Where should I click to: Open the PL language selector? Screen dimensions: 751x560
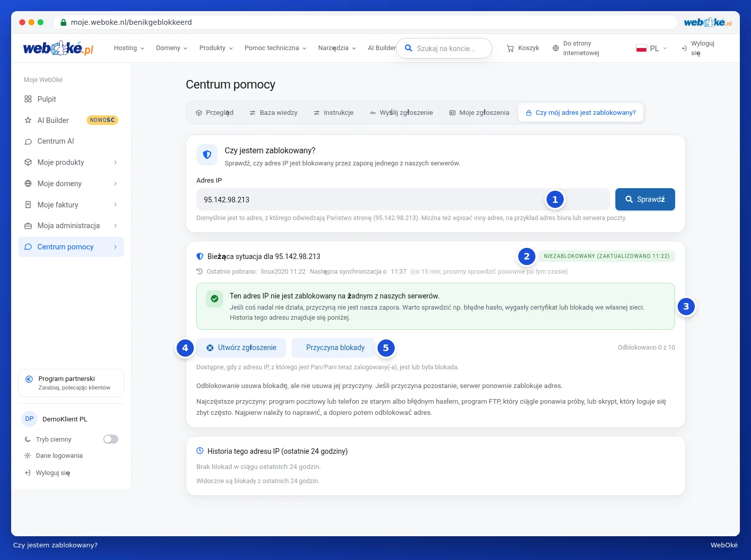click(652, 48)
